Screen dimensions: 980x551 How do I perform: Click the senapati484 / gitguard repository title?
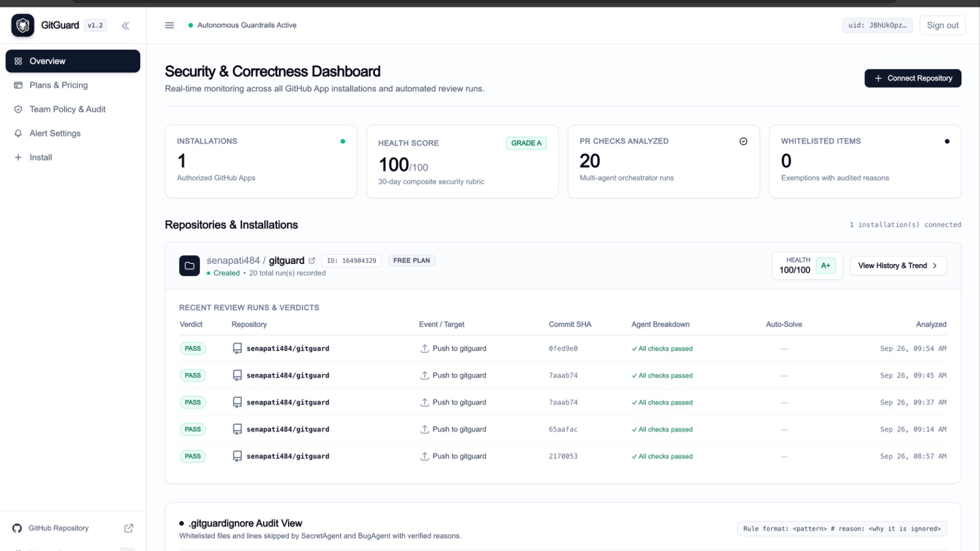(255, 260)
